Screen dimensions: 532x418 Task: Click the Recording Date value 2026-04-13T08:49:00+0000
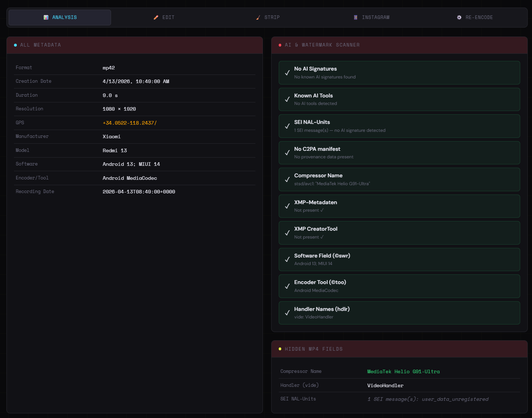tap(139, 192)
